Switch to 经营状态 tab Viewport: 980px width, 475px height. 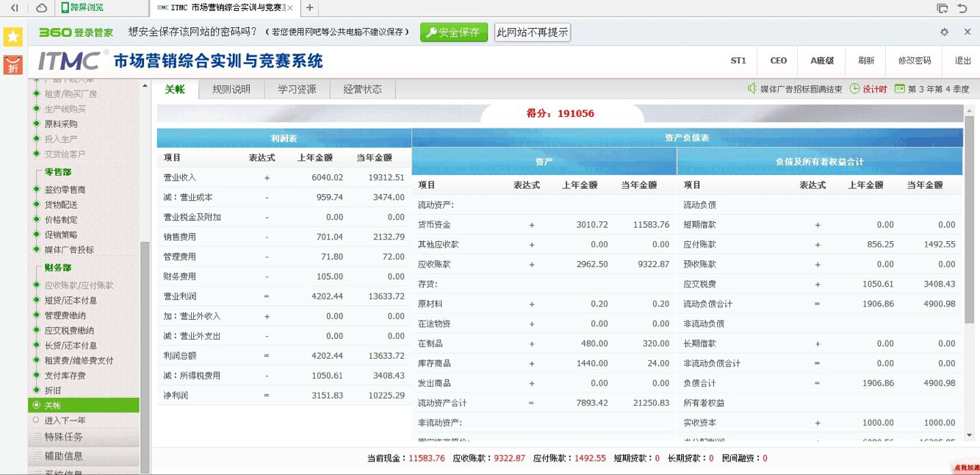(363, 89)
